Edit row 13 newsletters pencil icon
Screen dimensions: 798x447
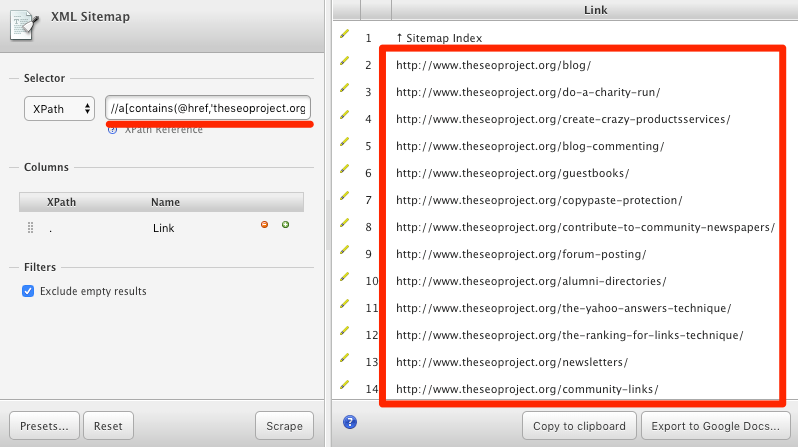tap(345, 358)
